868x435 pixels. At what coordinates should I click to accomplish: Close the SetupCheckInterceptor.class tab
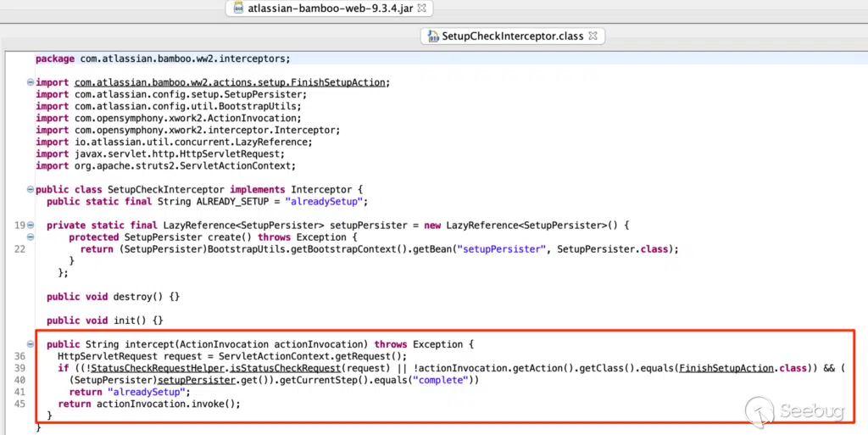point(593,36)
